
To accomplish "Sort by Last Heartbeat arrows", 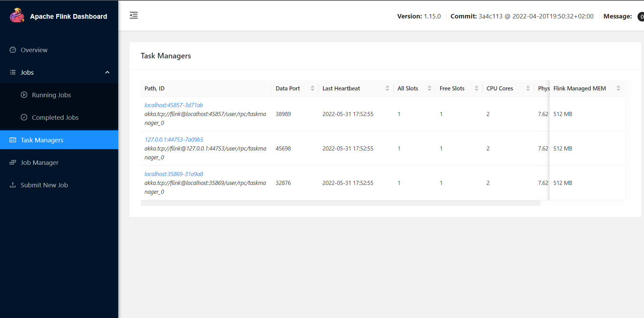I will coord(387,88).
